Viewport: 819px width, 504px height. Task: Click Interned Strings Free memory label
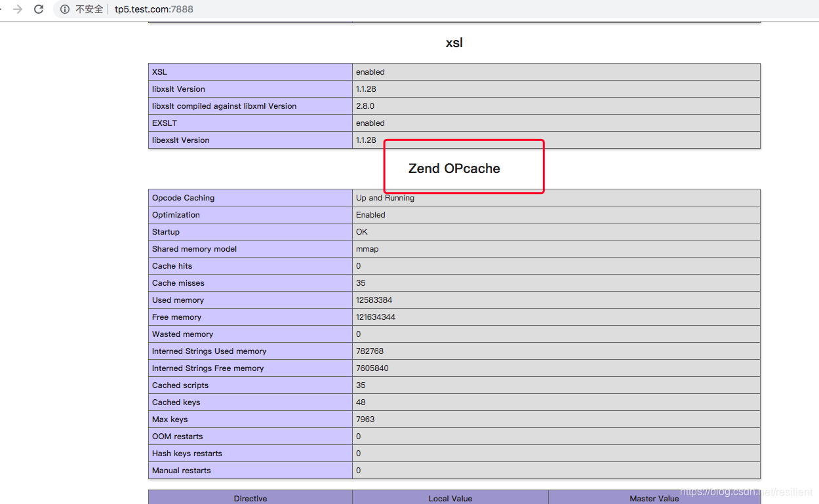pyautogui.click(x=208, y=368)
